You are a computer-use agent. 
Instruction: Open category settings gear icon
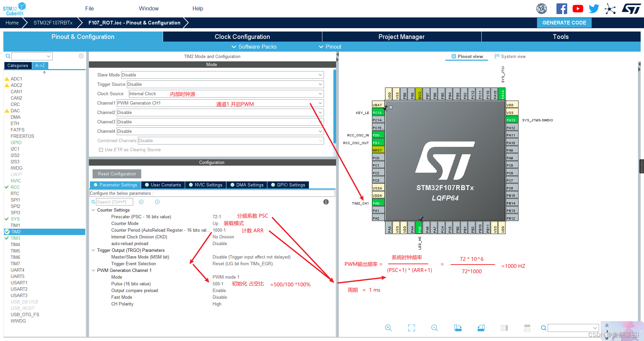click(x=81, y=56)
